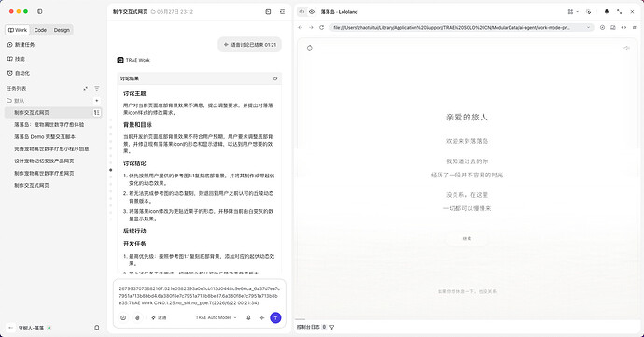The height and width of the screenshot is (337, 644).
Task: Expand the 默认 folder group
Action: coord(16,101)
